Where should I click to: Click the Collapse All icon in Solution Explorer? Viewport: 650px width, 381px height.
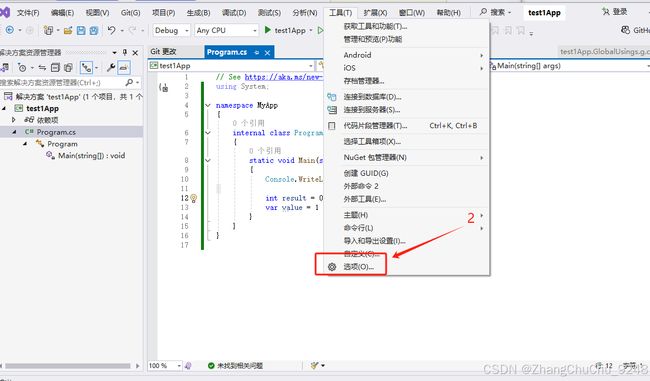point(55,68)
